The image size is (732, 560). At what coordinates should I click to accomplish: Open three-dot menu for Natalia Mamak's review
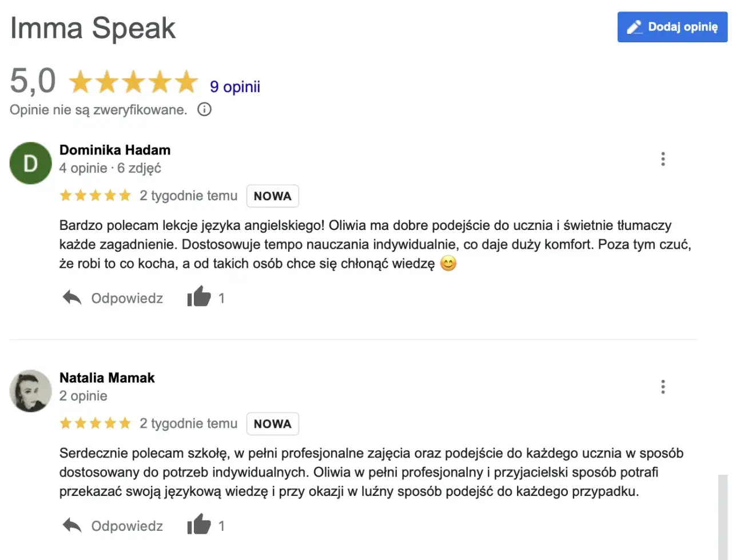click(x=663, y=387)
